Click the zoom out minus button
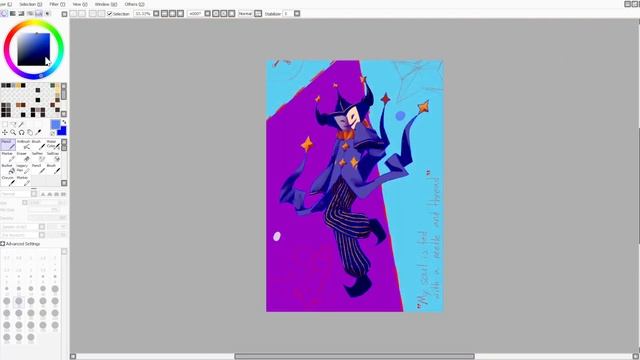 pos(164,13)
